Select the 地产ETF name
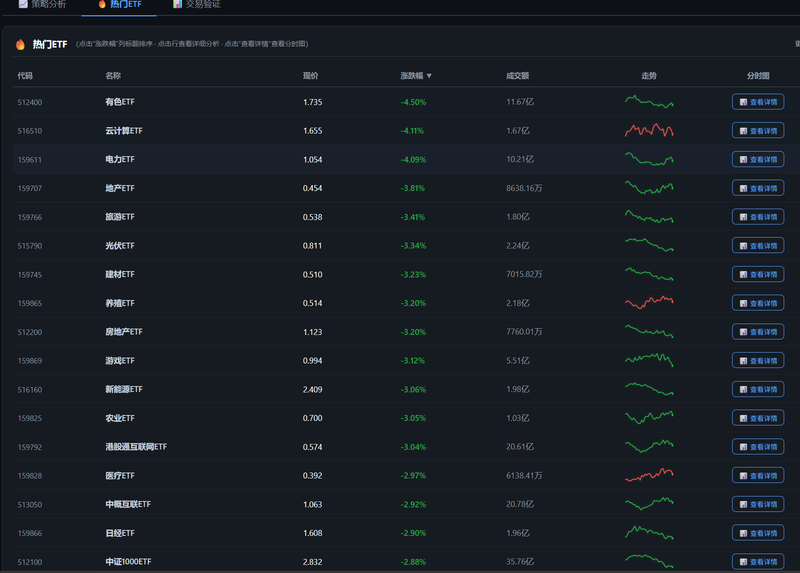 (x=120, y=188)
